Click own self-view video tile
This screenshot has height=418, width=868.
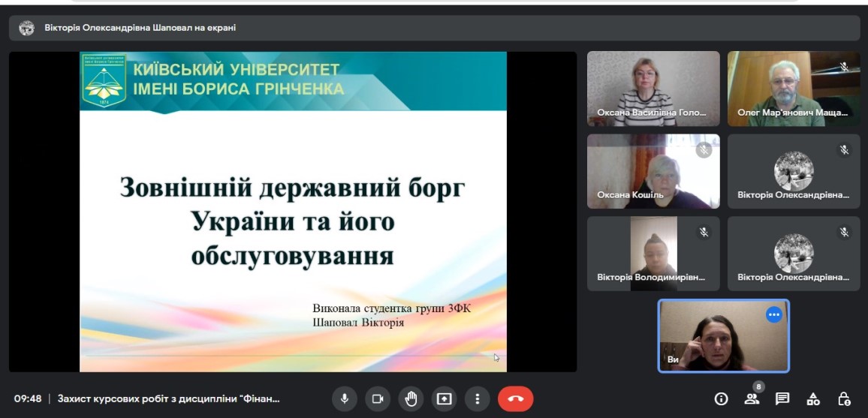click(724, 335)
